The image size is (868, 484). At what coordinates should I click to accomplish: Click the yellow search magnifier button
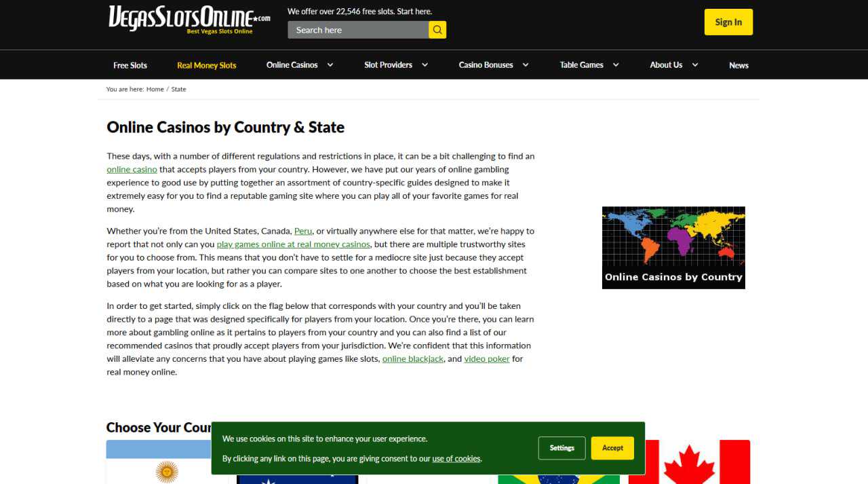point(437,30)
